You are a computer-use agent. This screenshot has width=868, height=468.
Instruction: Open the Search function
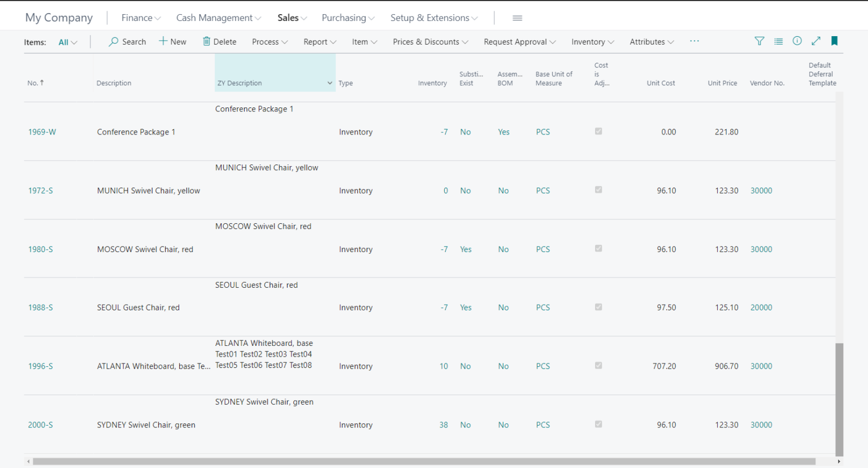tap(127, 41)
